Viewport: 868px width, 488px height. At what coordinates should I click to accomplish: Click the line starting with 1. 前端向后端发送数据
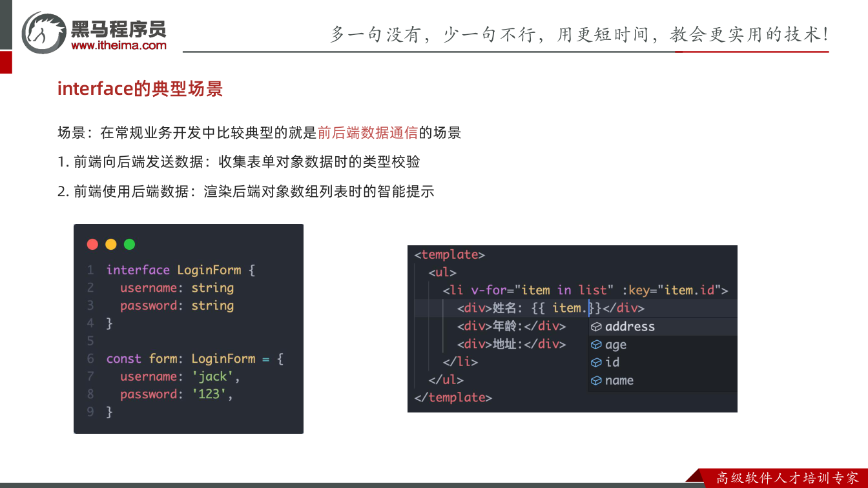coord(238,162)
